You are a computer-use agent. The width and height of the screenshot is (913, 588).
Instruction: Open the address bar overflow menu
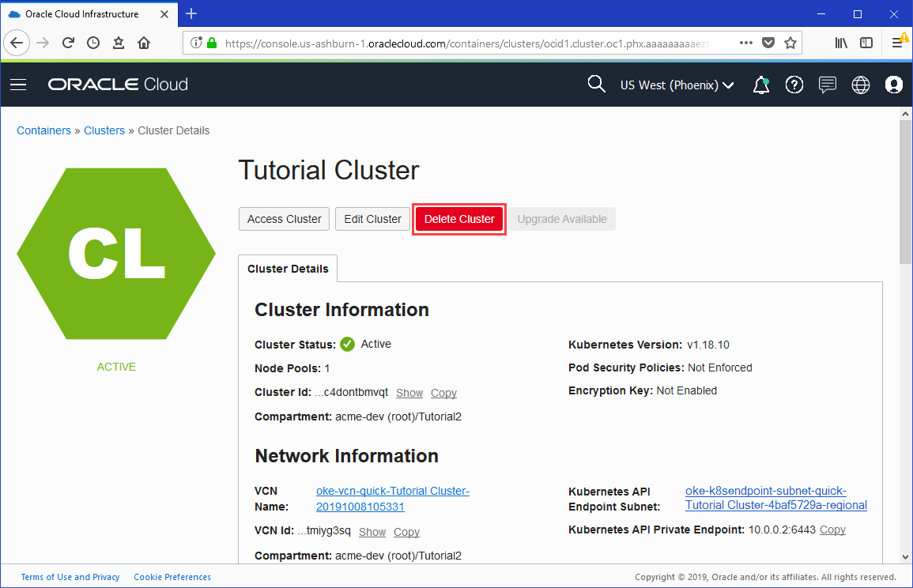[x=745, y=43]
